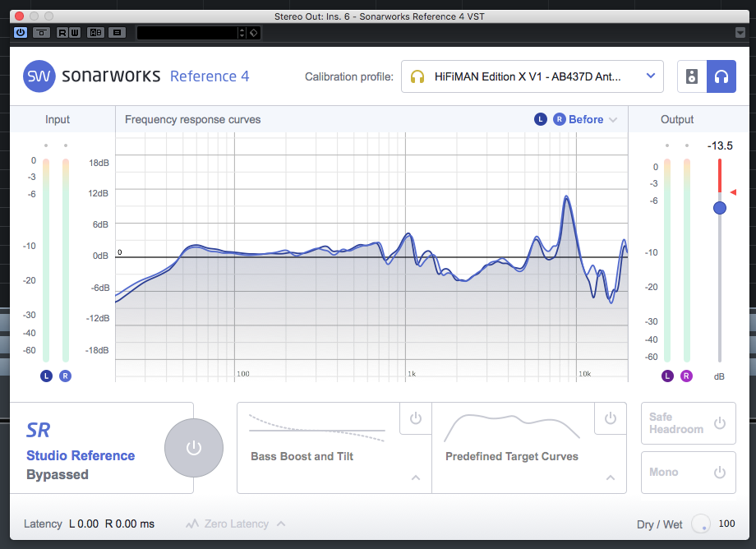This screenshot has width=756, height=549.
Task: Open the Zero Latency mode menu
Action: pos(236,524)
